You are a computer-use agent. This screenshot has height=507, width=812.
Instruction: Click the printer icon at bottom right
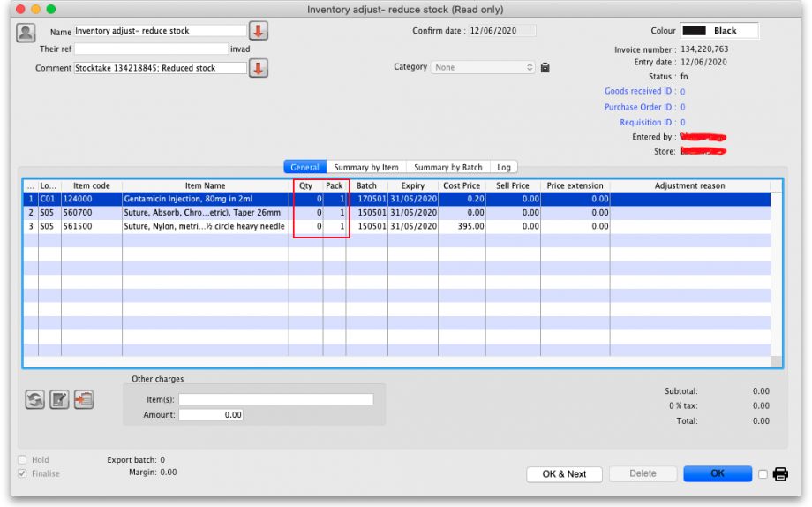pyautogui.click(x=780, y=474)
